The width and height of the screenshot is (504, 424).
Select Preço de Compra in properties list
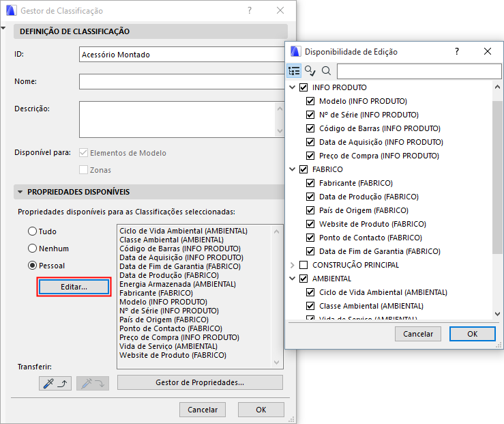click(179, 337)
